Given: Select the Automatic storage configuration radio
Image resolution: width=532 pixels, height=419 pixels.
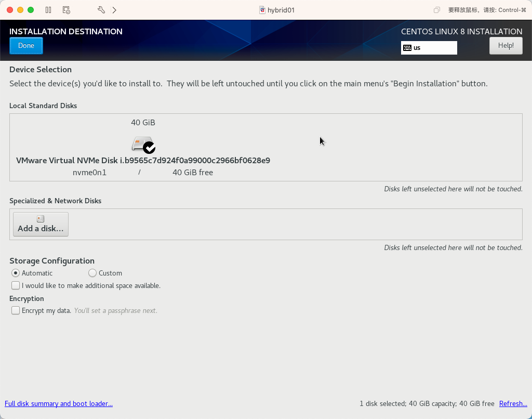Looking at the screenshot, I should (15, 273).
